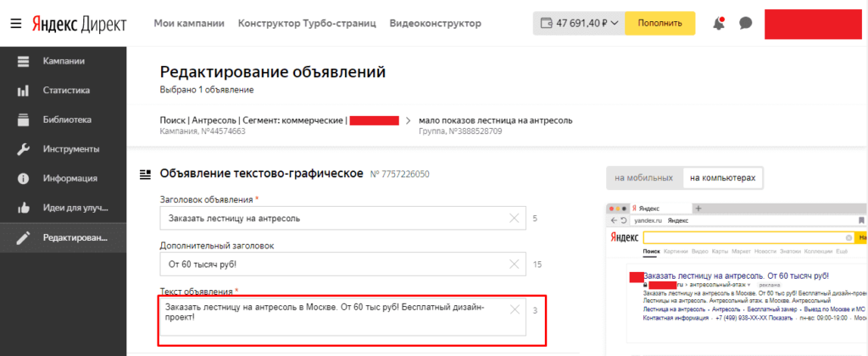Open Конструктор Турбо-страниц
This screenshot has height=356, width=868.
[x=307, y=23]
